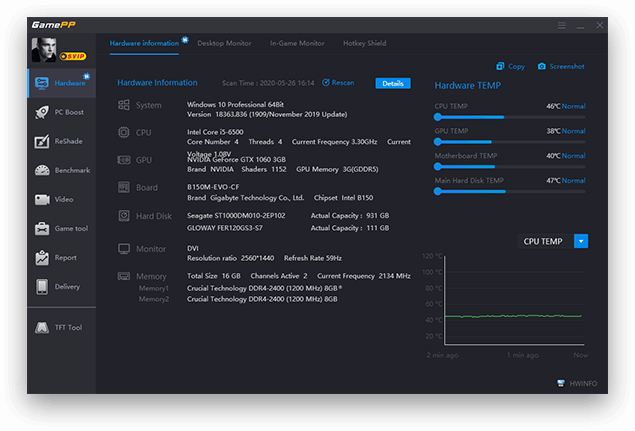This screenshot has width=635, height=431.
Task: Click the CPU chip icon
Action: coord(124,132)
